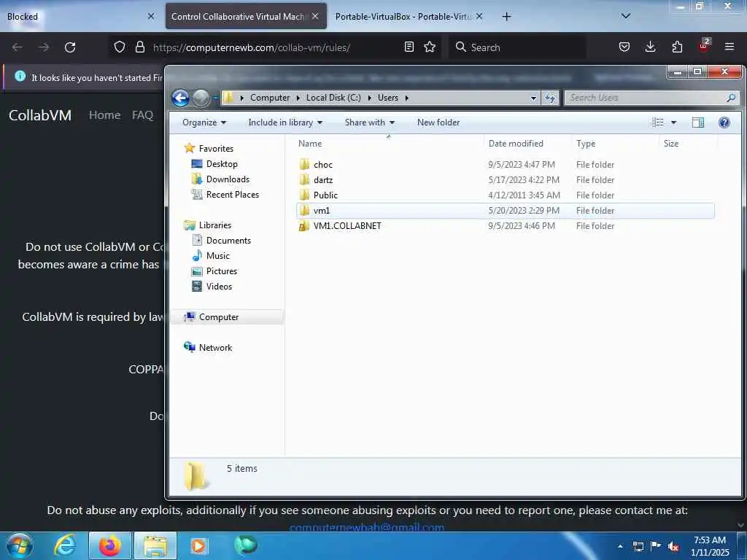The height and width of the screenshot is (560, 747).
Task: Open the view options dropdown arrow
Action: click(x=673, y=122)
